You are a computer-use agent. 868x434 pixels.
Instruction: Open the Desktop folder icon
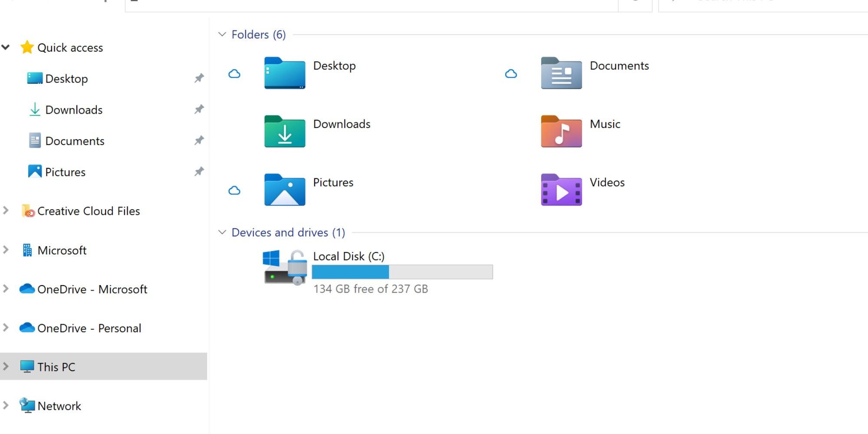(284, 74)
